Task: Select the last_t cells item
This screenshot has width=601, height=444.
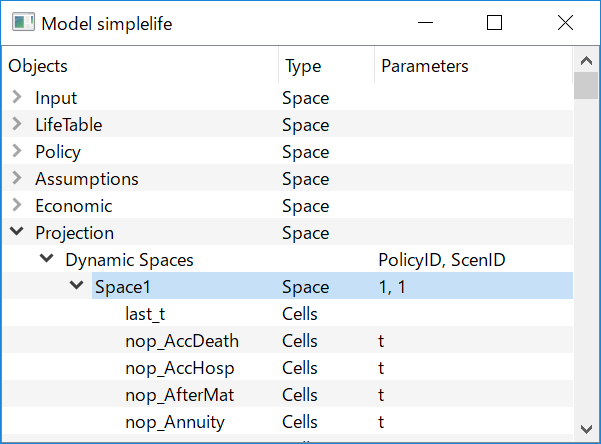Action: [145, 314]
